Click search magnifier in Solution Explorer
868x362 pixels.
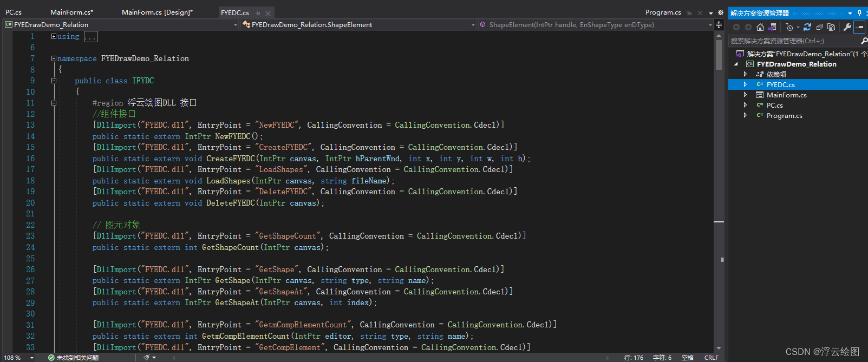tap(864, 41)
